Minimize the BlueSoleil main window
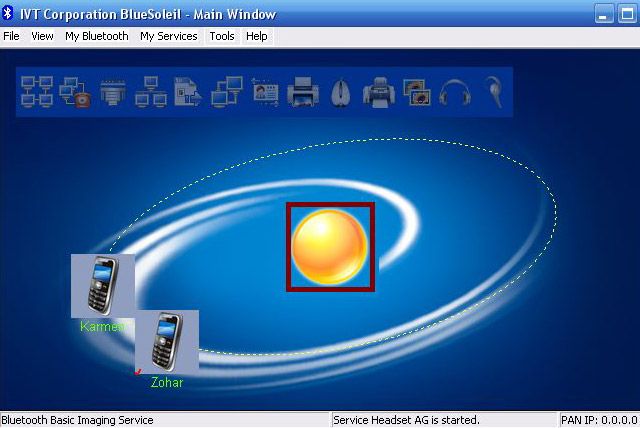Image resolution: width=640 pixels, height=428 pixels. 604,14
